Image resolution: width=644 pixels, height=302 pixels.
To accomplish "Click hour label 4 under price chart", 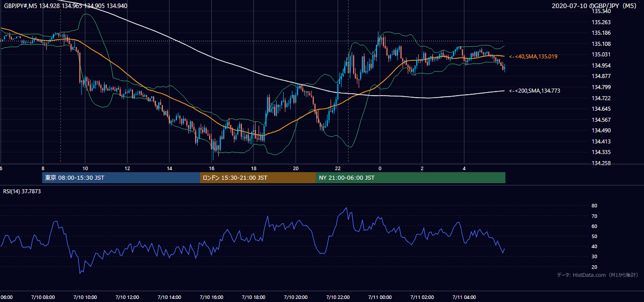I will click(x=464, y=169).
